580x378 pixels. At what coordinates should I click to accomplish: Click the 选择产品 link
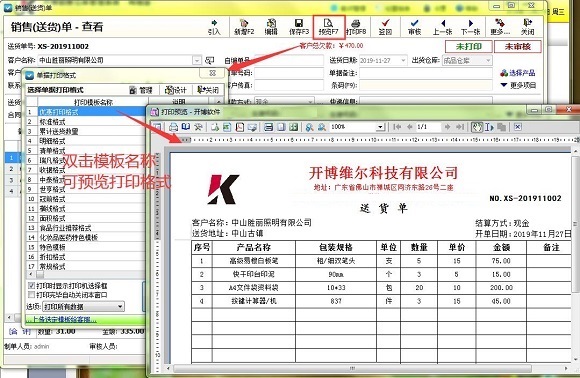(517, 73)
